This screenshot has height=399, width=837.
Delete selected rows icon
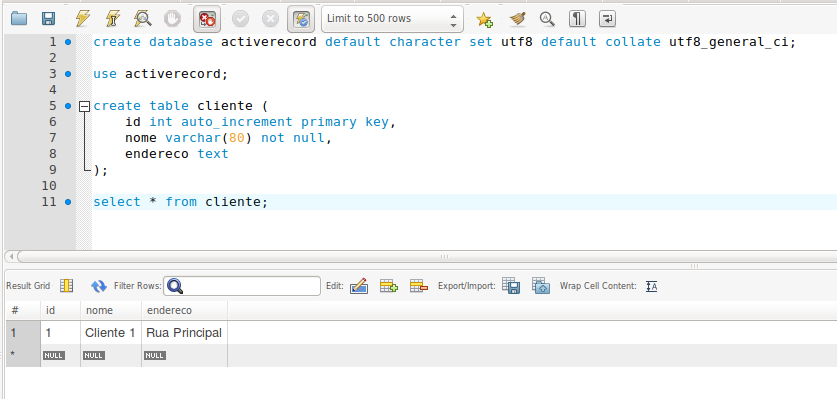[x=419, y=286]
